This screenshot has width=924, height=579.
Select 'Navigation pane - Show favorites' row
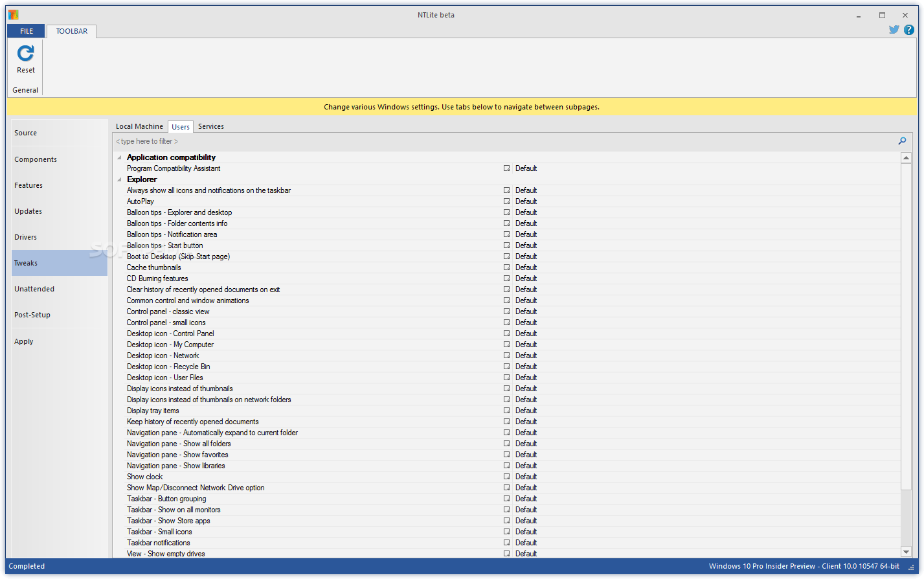pos(177,455)
